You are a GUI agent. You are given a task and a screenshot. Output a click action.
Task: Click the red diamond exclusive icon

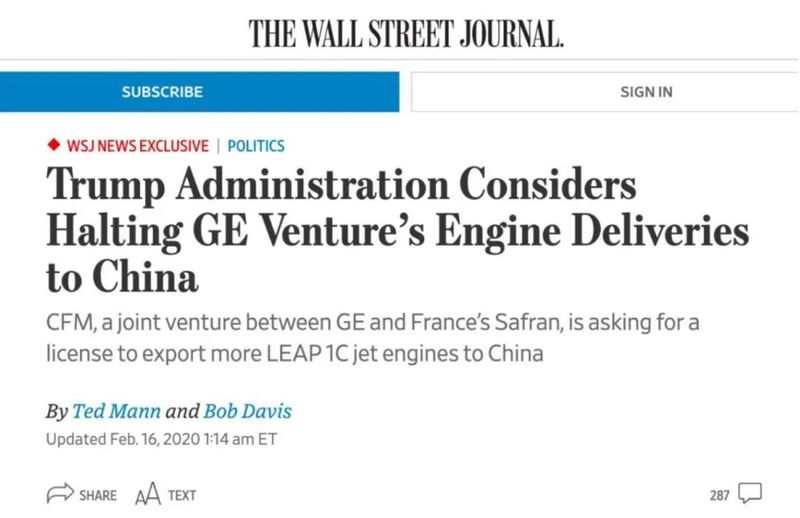coord(54,145)
